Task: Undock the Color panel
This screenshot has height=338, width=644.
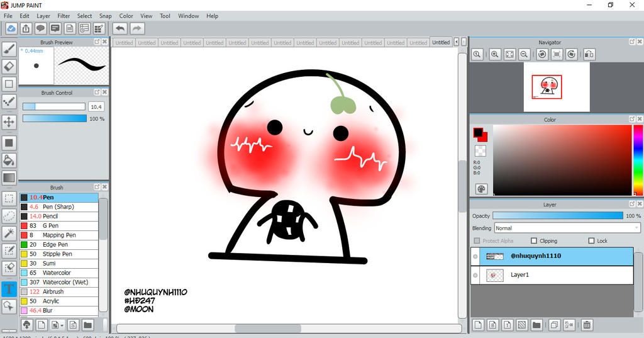Action: pyautogui.click(x=631, y=119)
